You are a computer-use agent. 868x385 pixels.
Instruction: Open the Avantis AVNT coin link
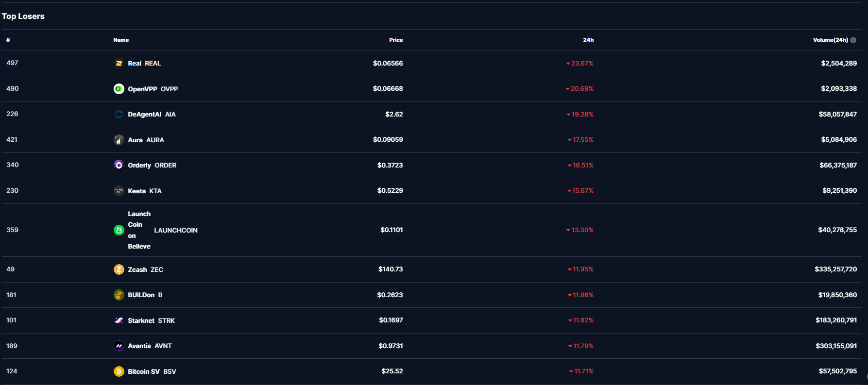point(150,346)
